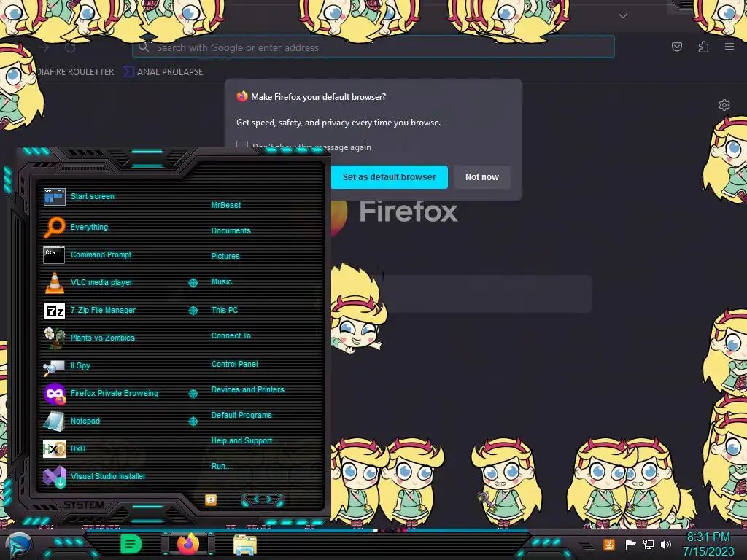The height and width of the screenshot is (560, 747).
Task: Open Firefox Private Browsing
Action: 101,393
